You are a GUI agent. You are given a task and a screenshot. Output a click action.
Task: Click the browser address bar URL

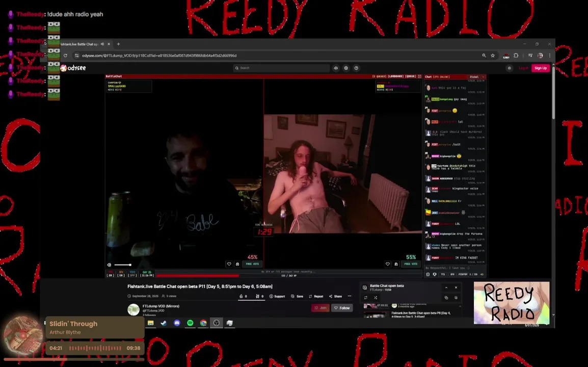[x=159, y=56]
